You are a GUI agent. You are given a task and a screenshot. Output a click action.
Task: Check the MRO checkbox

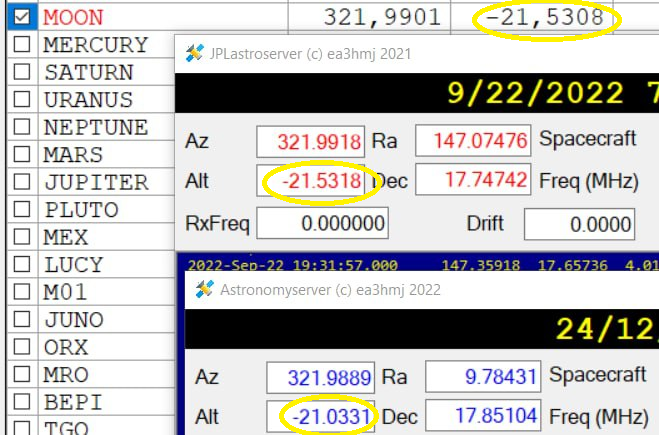[22, 374]
